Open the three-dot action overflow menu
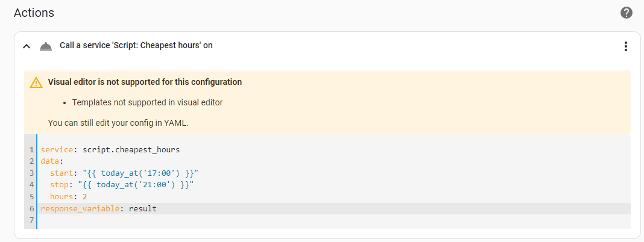The width and height of the screenshot is (644, 242). pos(626,46)
